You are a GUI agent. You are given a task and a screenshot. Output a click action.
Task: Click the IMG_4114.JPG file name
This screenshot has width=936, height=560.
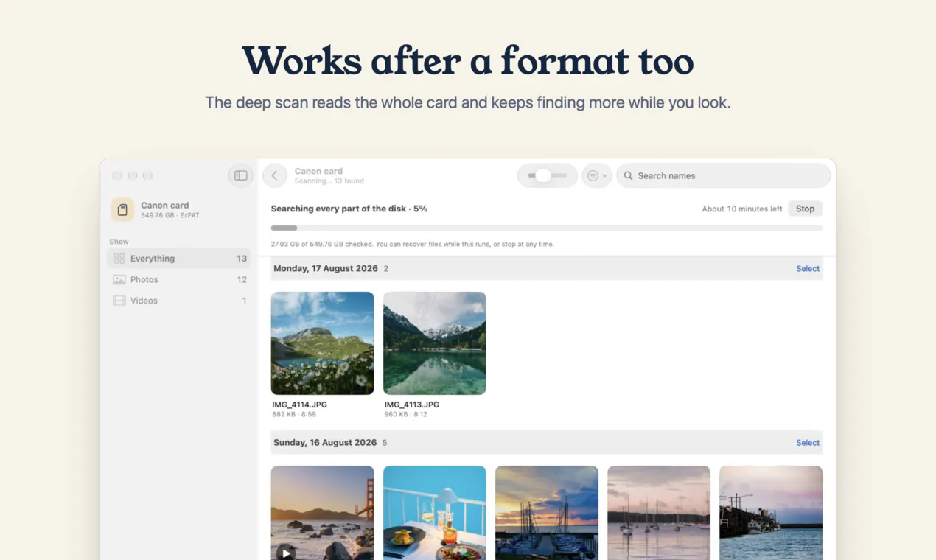[x=300, y=405]
